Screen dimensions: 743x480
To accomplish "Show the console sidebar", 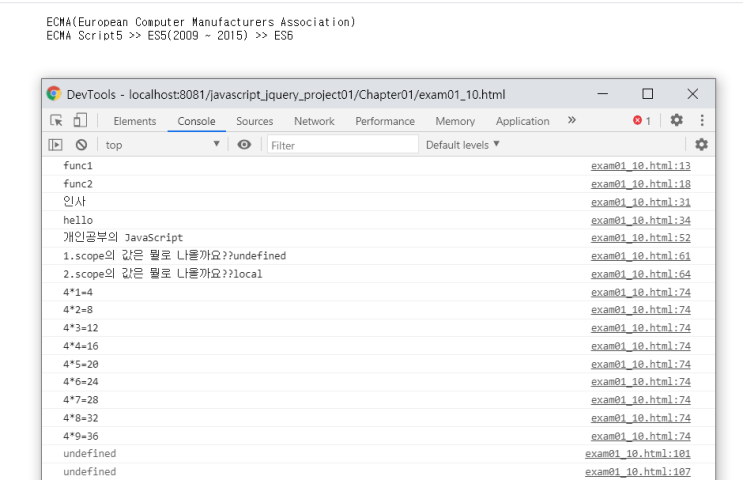I will (55, 145).
